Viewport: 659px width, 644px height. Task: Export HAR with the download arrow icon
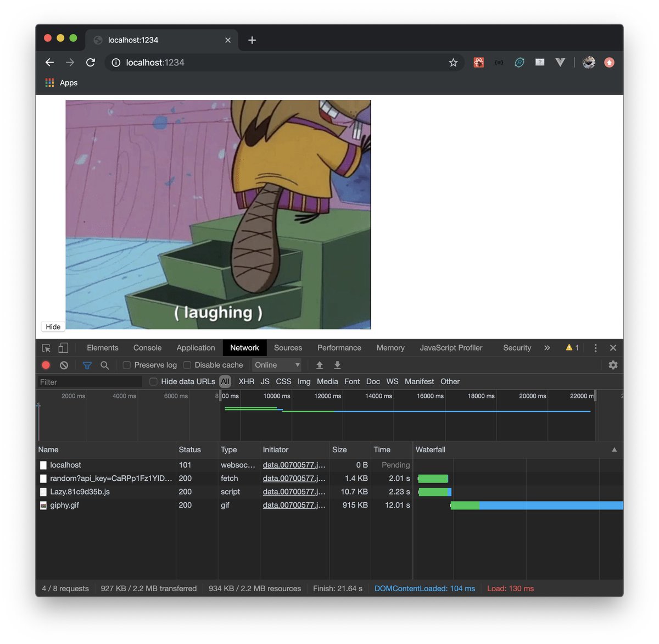pyautogui.click(x=337, y=364)
